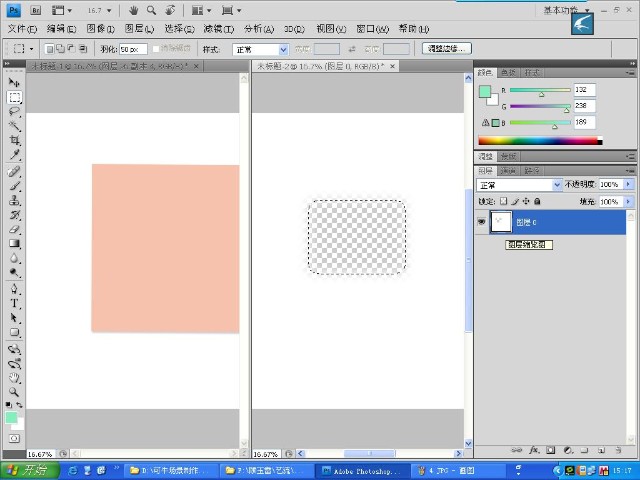Hide layer 0 using the eye icon

pyautogui.click(x=482, y=222)
